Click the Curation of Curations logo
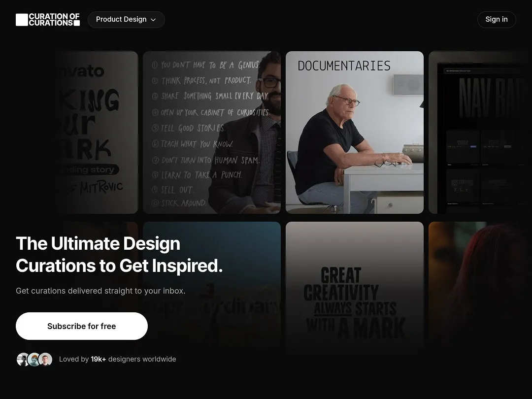Screen dimensions: 532x399 point(48,20)
